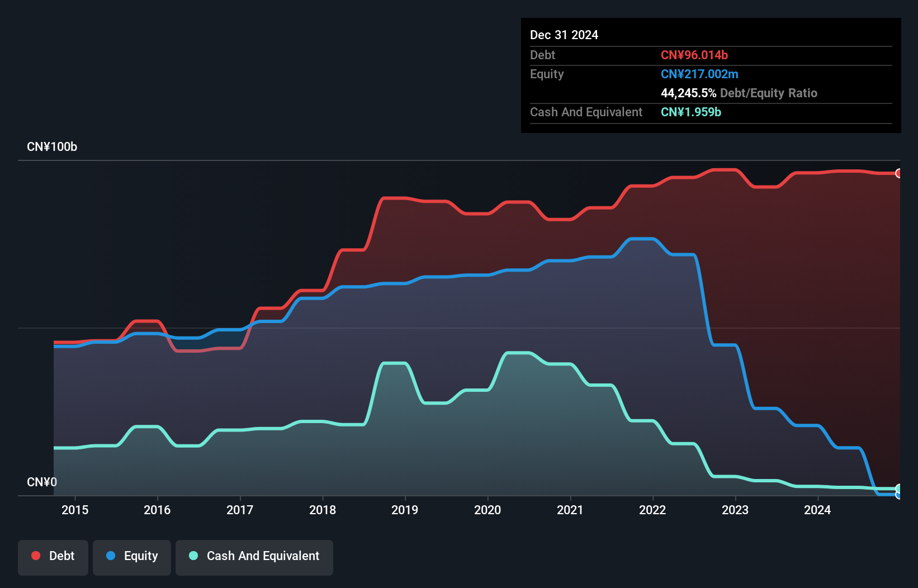This screenshot has height=588, width=918.
Task: Click the blue Equity legend dot
Action: (111, 556)
